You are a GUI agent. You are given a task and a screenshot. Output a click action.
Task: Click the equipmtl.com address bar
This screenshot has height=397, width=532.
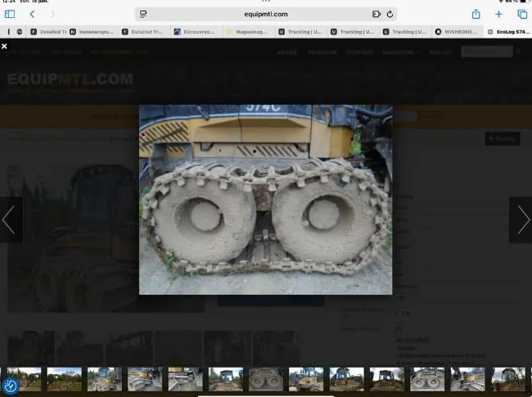[266, 14]
